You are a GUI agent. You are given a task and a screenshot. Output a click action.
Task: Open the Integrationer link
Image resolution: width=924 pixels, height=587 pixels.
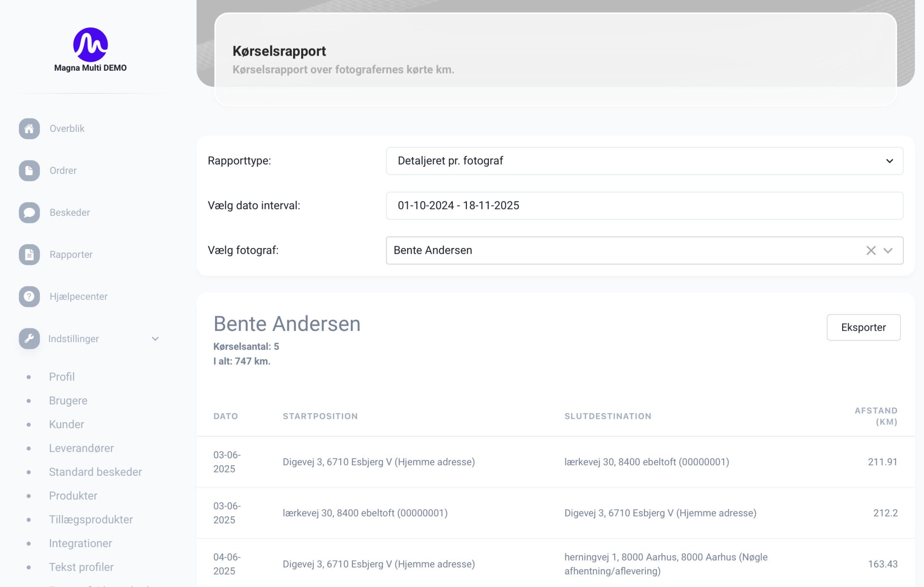point(80,543)
